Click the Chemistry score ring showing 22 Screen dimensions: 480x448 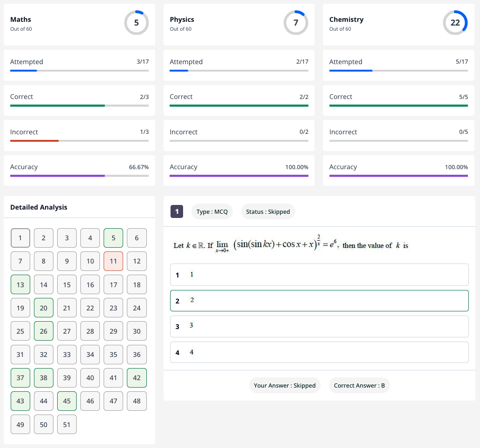click(x=455, y=23)
